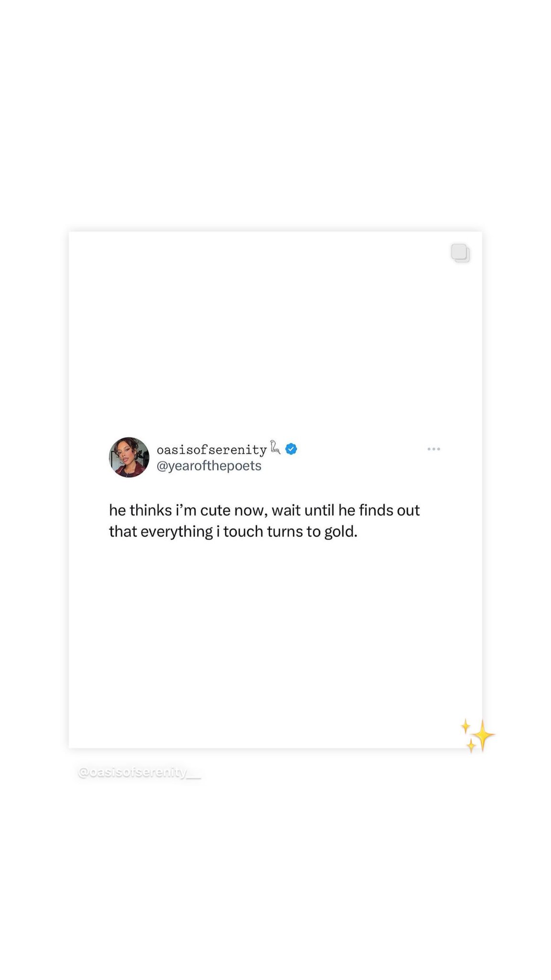The height and width of the screenshot is (980, 551).
Task: Click the word "gold." in the tweet
Action: (x=341, y=532)
